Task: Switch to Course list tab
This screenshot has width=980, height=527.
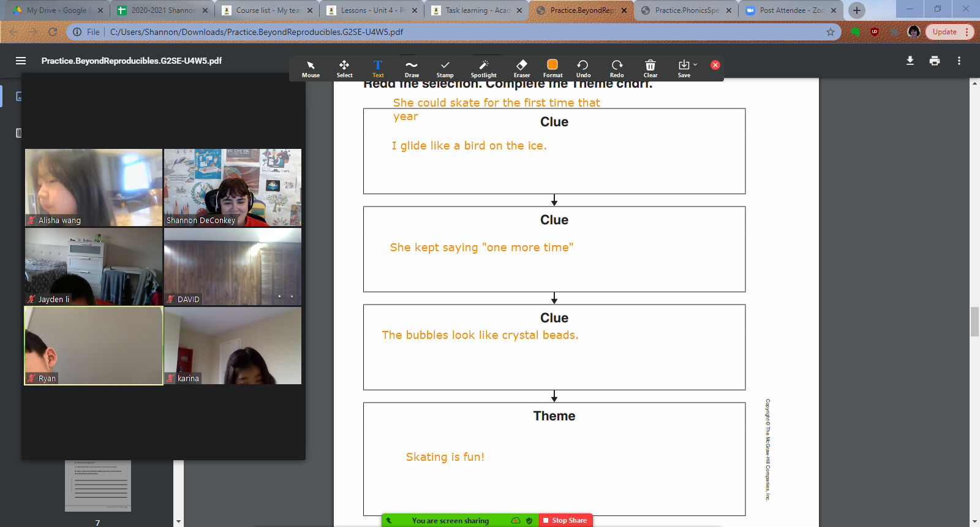Action: coord(267,10)
